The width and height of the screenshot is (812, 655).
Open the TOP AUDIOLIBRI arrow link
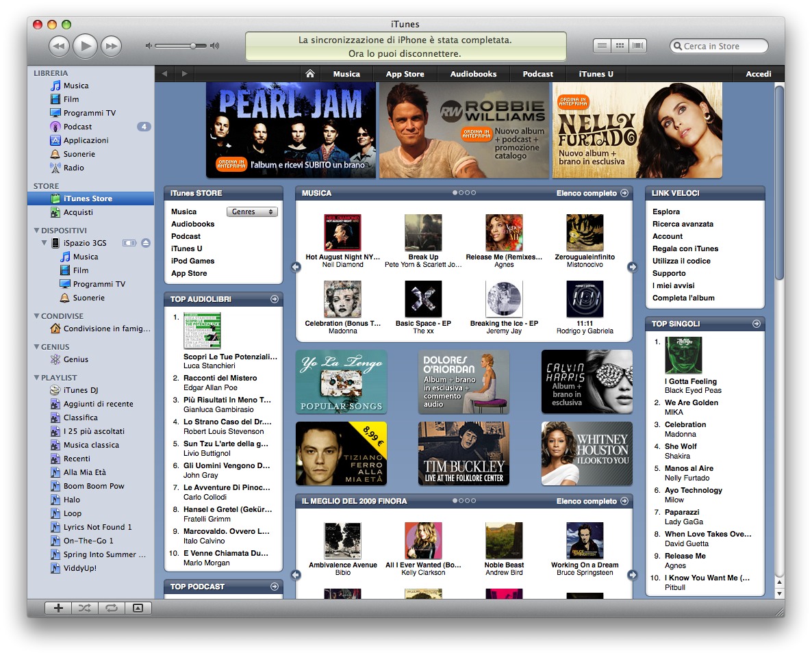point(275,299)
